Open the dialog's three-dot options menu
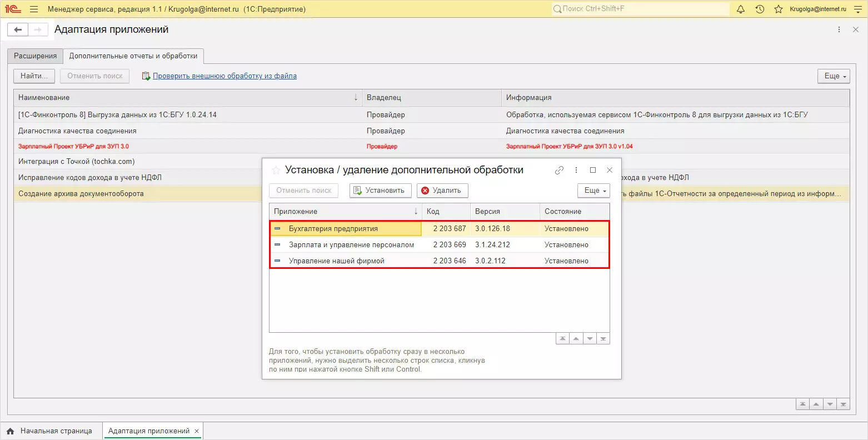Image resolution: width=868 pixels, height=440 pixels. pyautogui.click(x=576, y=170)
